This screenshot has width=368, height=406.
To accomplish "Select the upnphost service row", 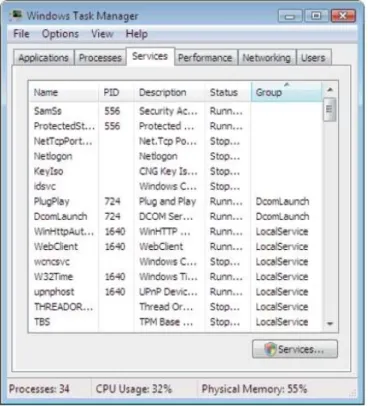I will coord(176,292).
